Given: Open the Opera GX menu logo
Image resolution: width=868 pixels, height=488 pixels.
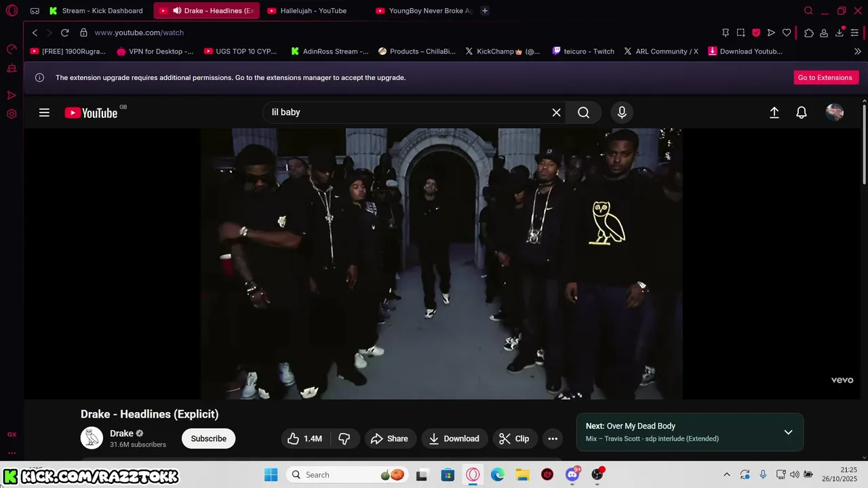Looking at the screenshot, I should 12,11.
